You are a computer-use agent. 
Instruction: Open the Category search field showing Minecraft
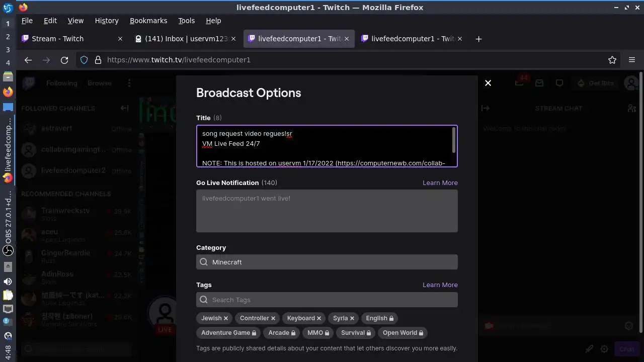click(327, 262)
